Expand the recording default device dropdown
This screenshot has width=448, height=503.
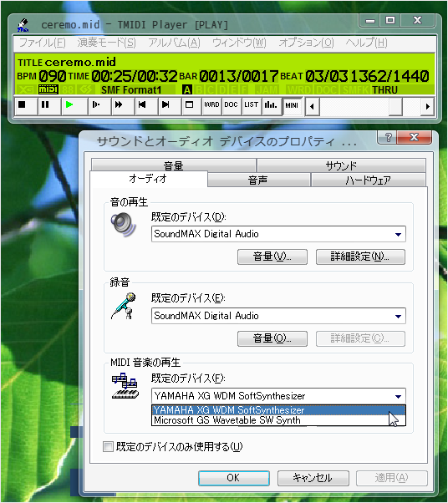pyautogui.click(x=398, y=316)
